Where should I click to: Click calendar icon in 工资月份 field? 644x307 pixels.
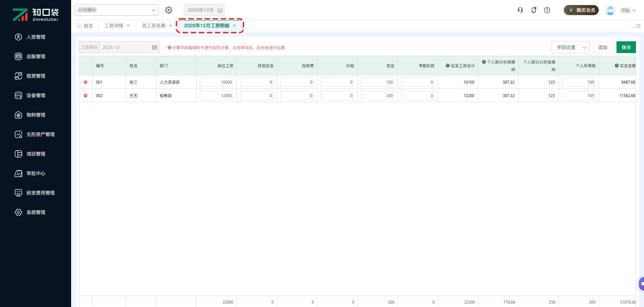click(x=155, y=47)
